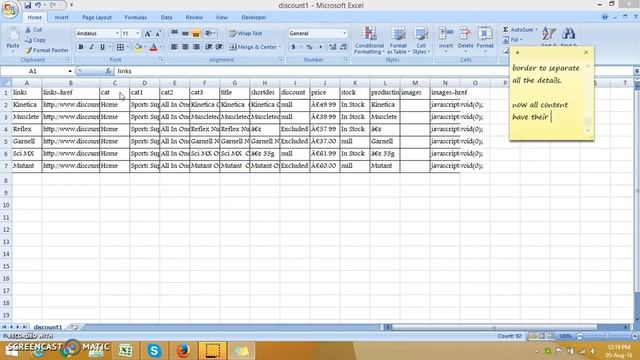Switch to the Insert tab
Image resolution: width=640 pixels, height=360 pixels.
[x=62, y=18]
